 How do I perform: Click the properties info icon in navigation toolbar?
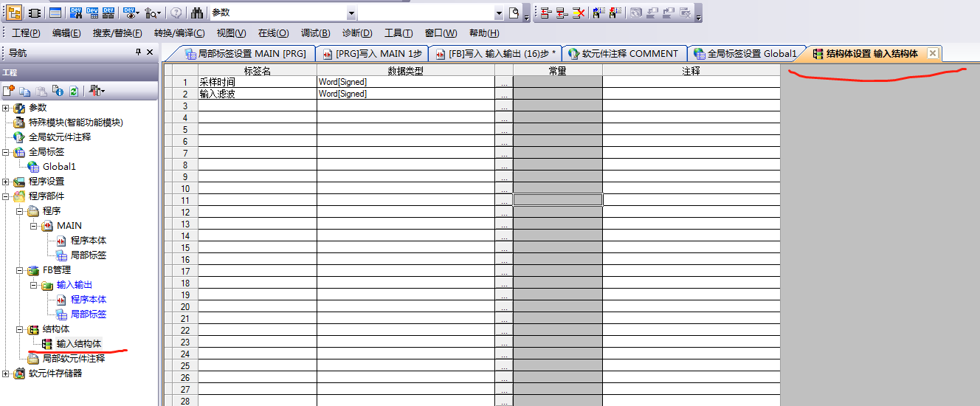(x=58, y=91)
